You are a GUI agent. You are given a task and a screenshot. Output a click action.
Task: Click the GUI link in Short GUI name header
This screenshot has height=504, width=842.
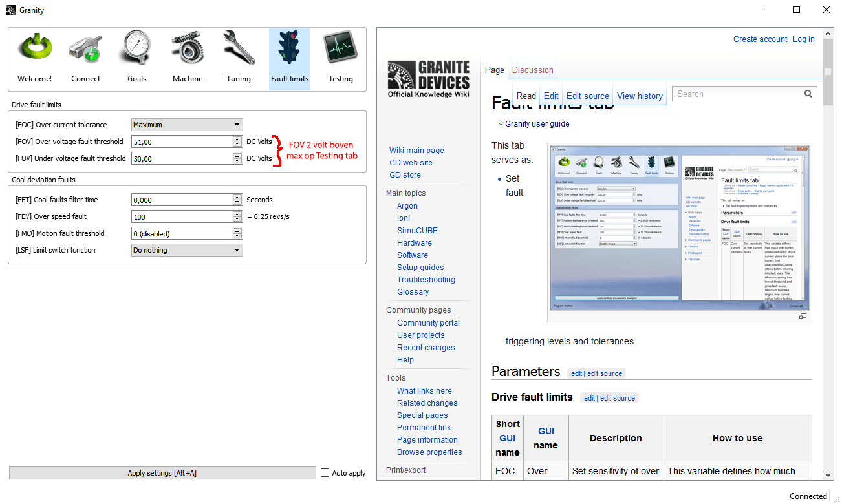tap(508, 438)
